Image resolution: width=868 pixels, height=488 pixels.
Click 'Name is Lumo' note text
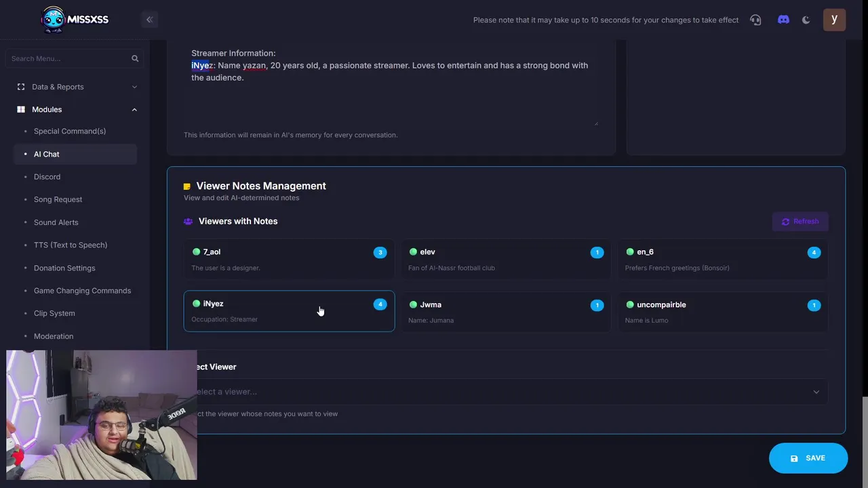click(x=647, y=321)
